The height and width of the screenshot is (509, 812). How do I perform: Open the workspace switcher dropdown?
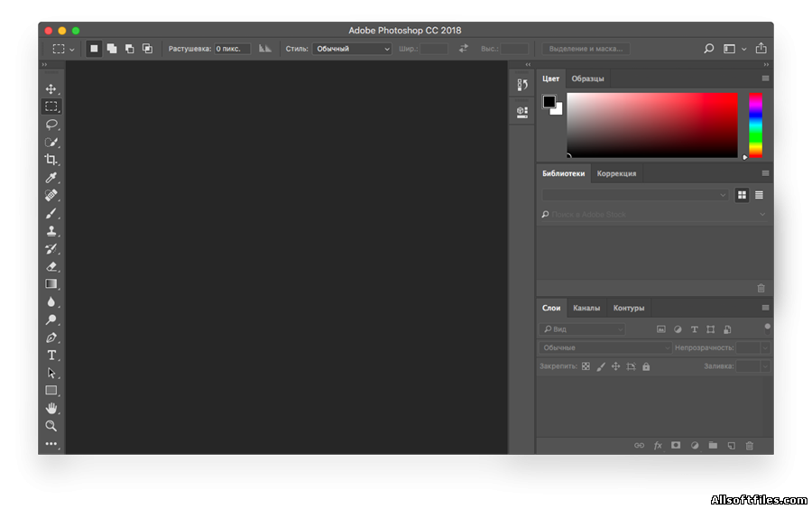[743, 50]
